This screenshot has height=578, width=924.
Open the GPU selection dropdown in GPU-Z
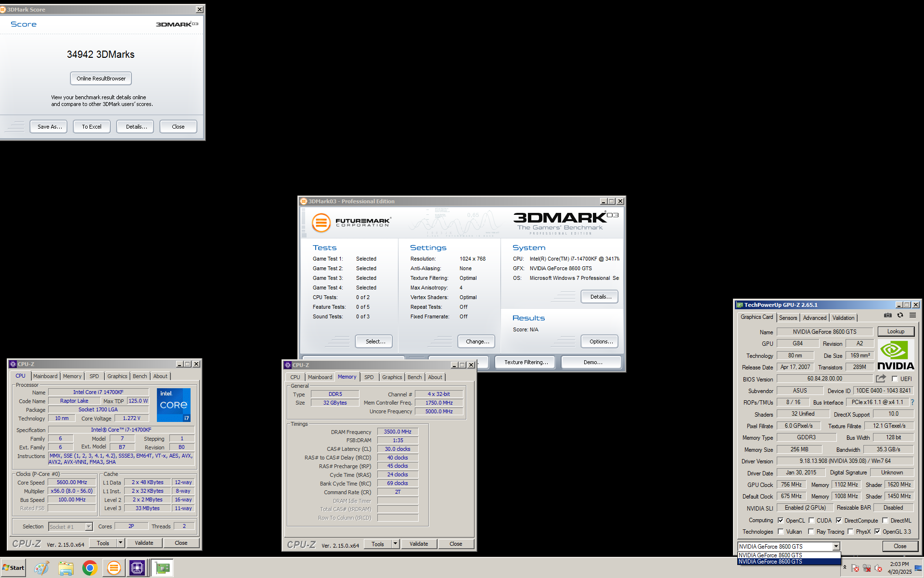click(x=836, y=546)
